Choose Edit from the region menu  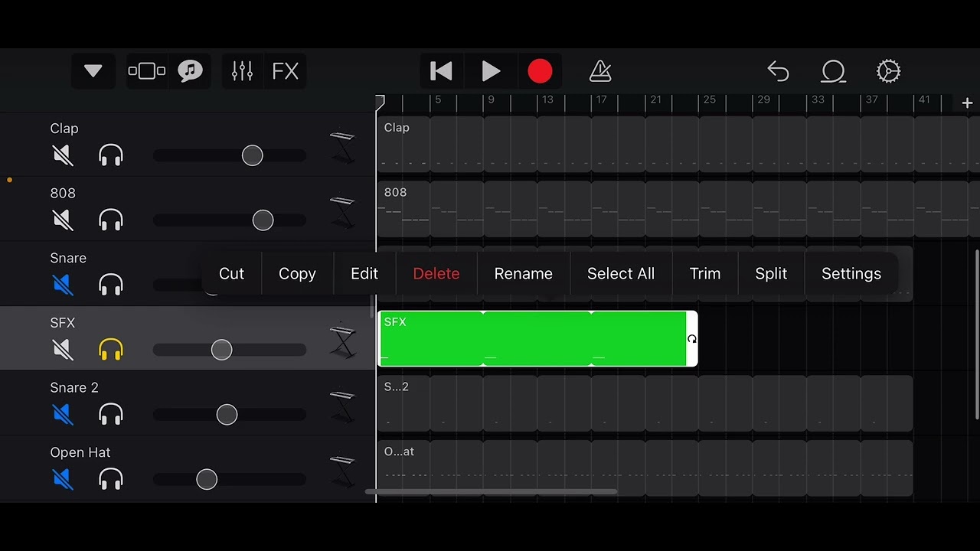tap(364, 273)
